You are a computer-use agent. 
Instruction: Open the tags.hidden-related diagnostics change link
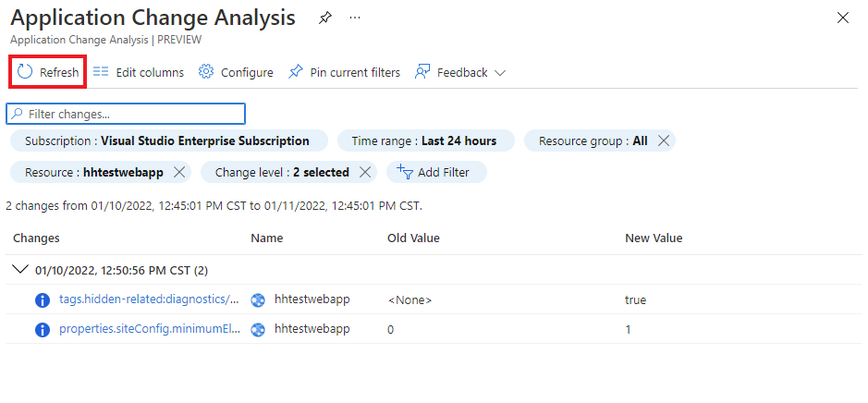150,299
